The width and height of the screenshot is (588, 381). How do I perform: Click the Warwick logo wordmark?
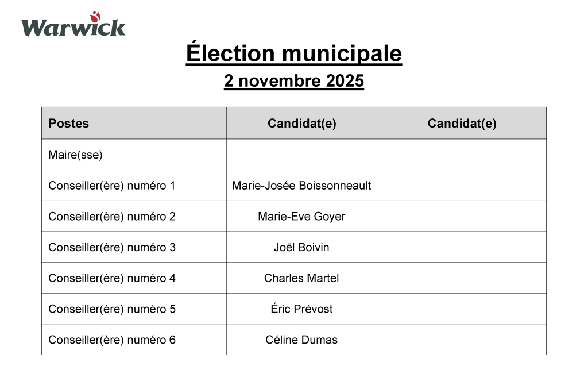click(x=73, y=27)
